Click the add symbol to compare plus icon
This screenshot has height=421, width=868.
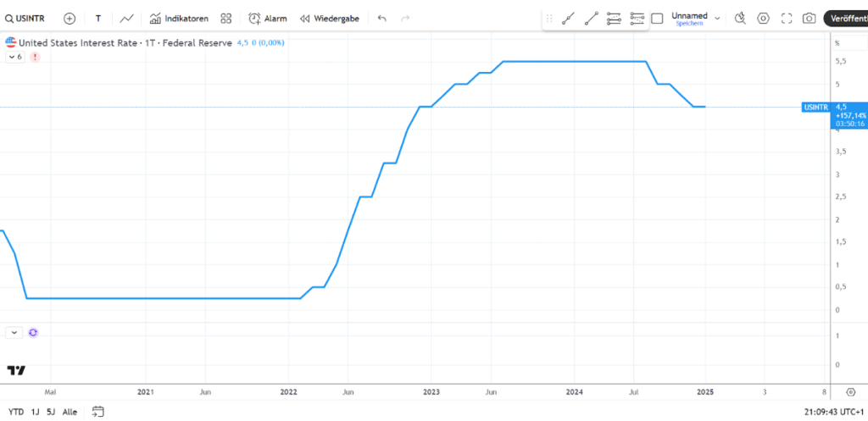tap(70, 18)
